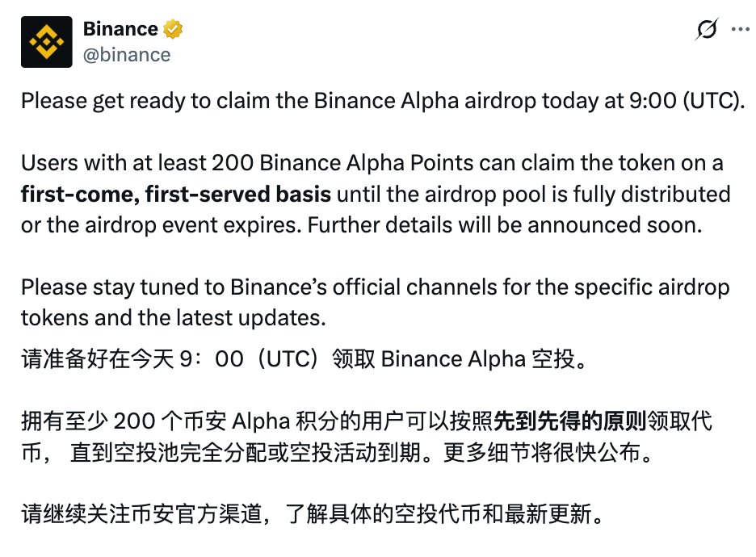The image size is (756, 557).
Task: Click the Binance display name
Action: 120,29
